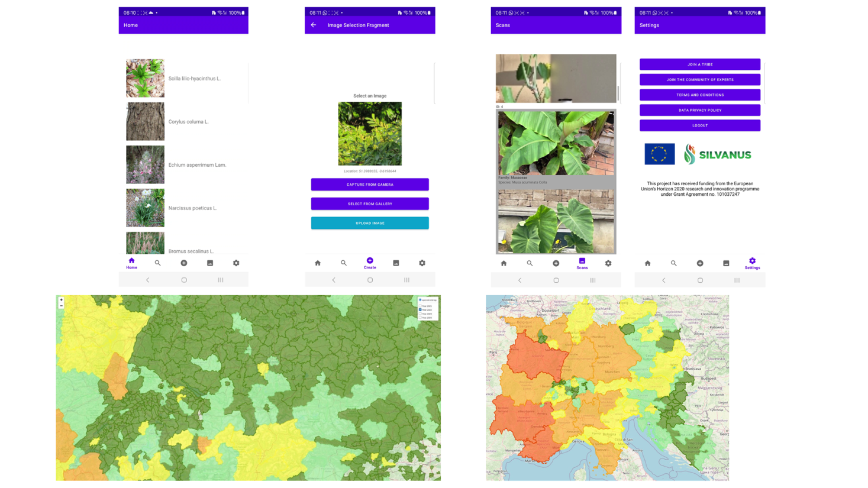This screenshot has width=868, height=488.
Task: Tap Android recents button under the Image Selection screen
Action: (x=406, y=280)
